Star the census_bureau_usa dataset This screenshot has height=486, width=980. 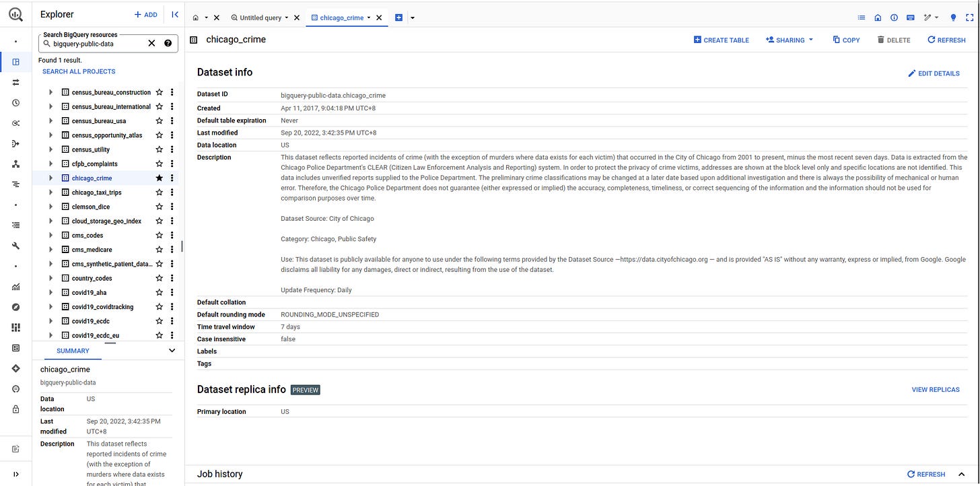click(x=160, y=121)
